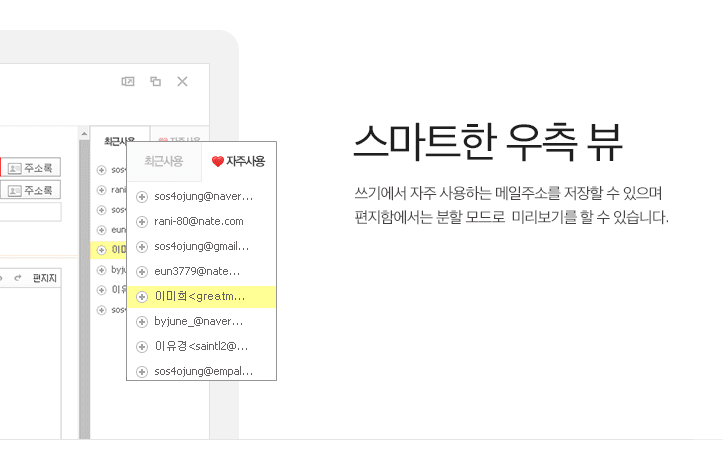The width and height of the screenshot is (723, 469).
Task: Click the overlapping-windows restore icon
Action: tap(155, 82)
